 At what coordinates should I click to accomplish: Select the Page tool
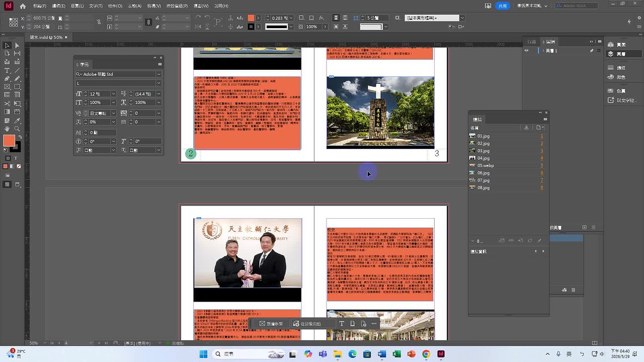pos(7,53)
